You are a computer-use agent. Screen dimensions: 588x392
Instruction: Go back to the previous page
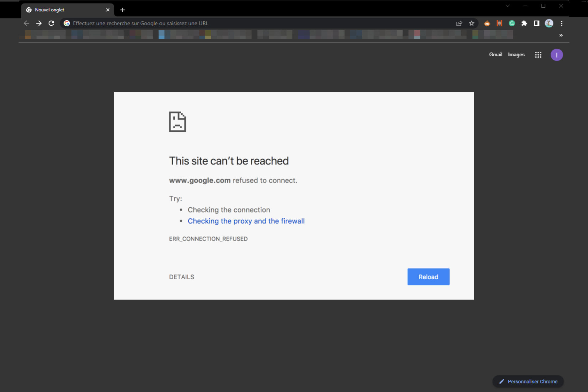pos(26,23)
